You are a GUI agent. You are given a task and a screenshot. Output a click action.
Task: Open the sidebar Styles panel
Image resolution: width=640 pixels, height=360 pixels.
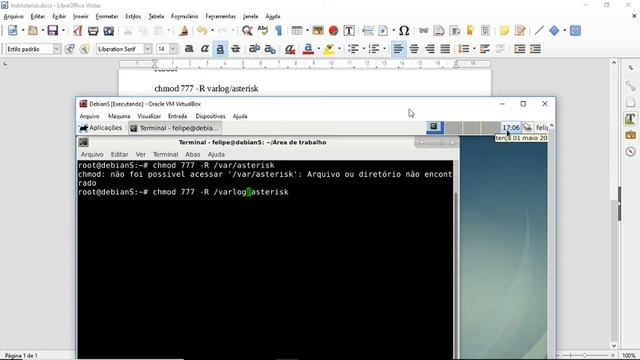pyautogui.click(x=630, y=119)
